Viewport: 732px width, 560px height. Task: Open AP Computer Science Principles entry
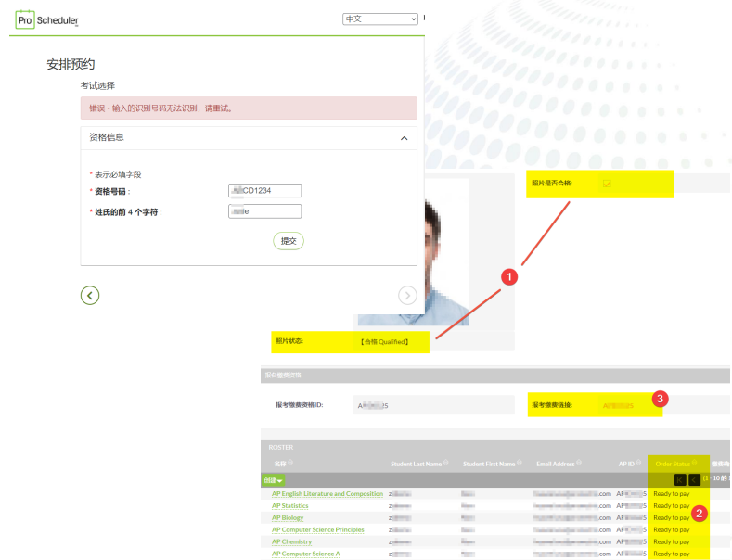click(318, 529)
